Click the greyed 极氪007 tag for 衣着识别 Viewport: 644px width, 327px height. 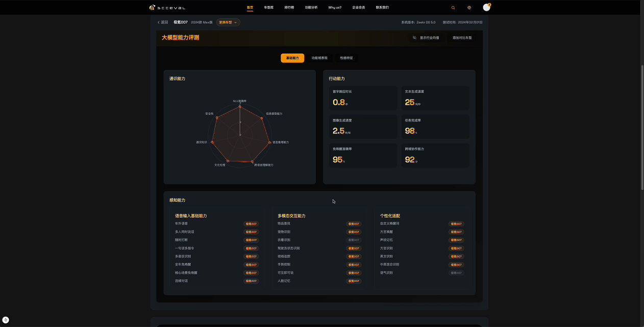[354, 240]
